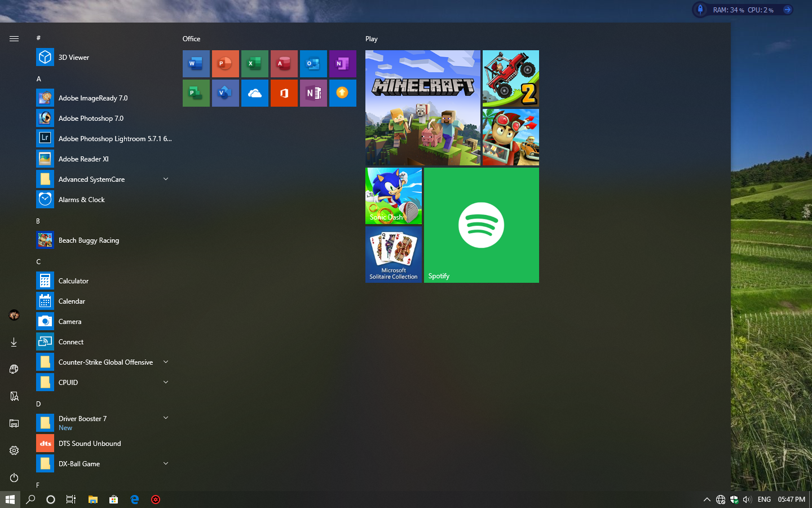812x508 pixels.
Task: Open Microsoft Solitaire Collection tile
Action: [x=394, y=255]
